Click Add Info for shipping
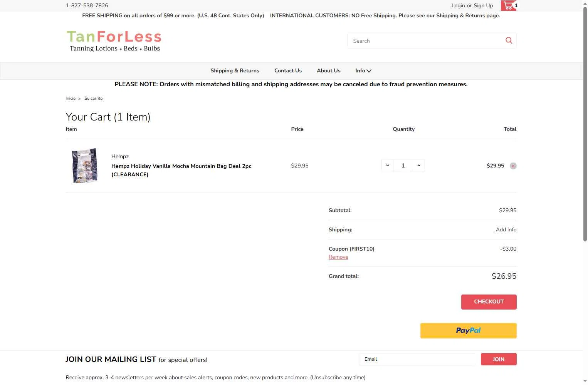The height and width of the screenshot is (385, 588). [x=506, y=229]
